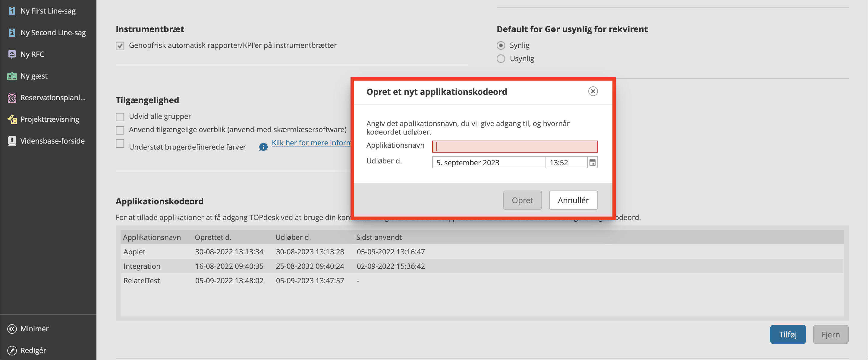This screenshot has height=360, width=868.
Task: Click the Ny RFC icon
Action: click(x=12, y=54)
